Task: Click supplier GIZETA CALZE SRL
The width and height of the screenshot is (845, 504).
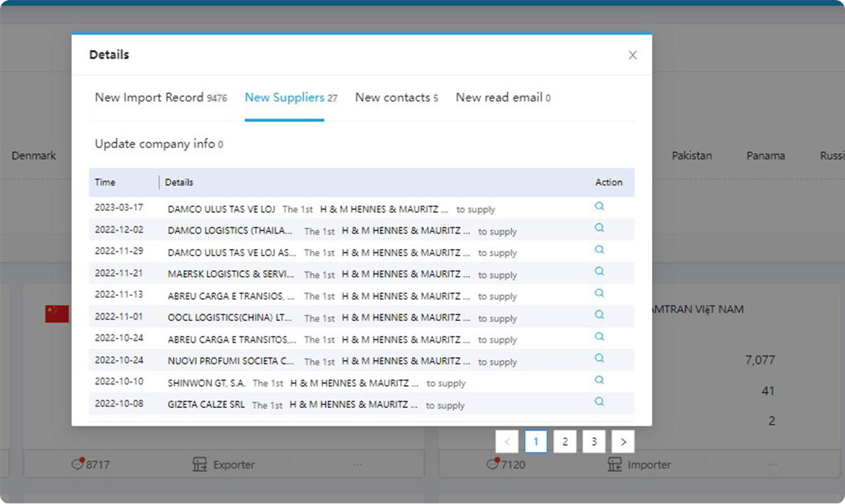Action: [206, 405]
